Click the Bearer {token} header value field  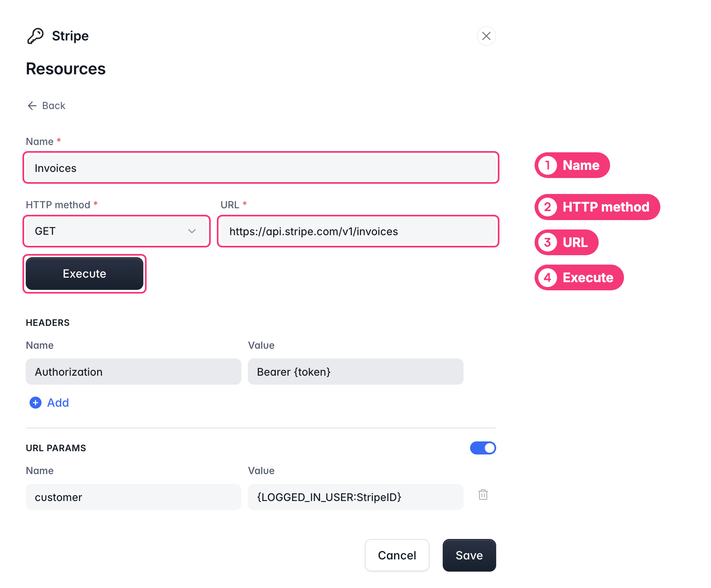(x=356, y=372)
